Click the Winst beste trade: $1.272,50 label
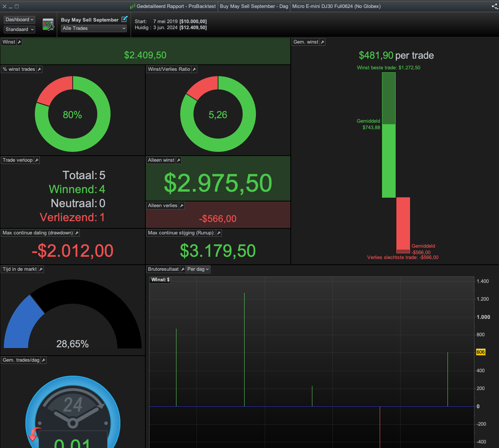Screen dimensions: 499x448 [x=388, y=68]
